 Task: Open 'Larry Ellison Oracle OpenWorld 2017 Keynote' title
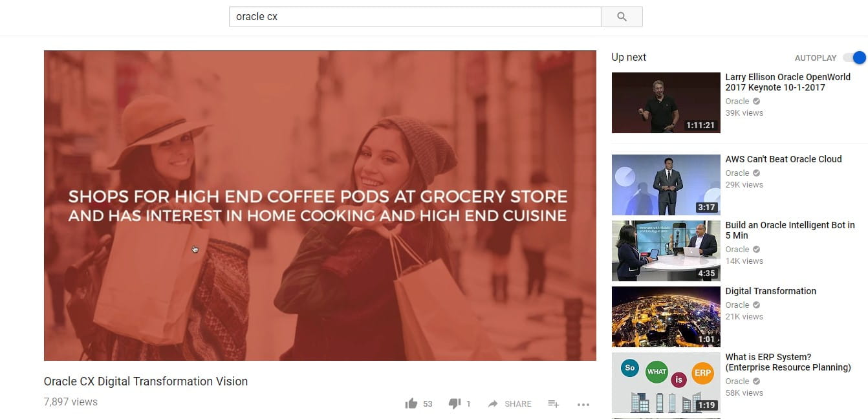(x=788, y=82)
